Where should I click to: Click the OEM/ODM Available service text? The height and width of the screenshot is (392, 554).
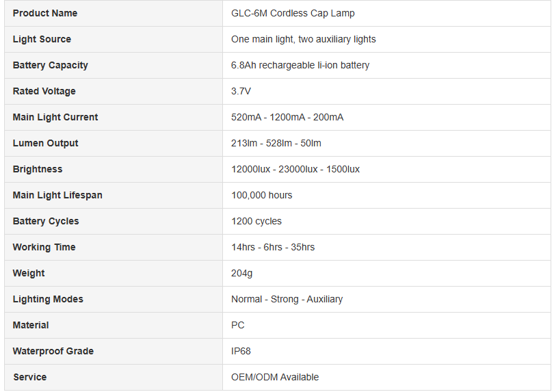click(274, 377)
